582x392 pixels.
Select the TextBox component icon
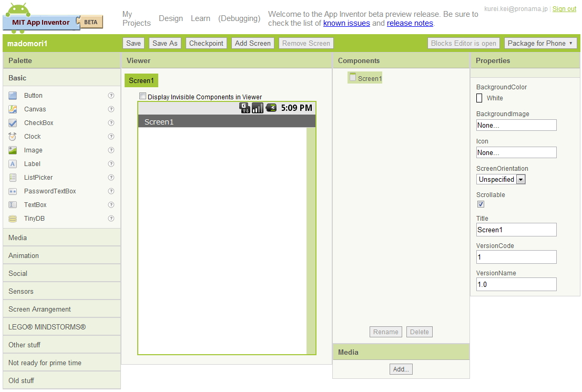[x=13, y=205]
